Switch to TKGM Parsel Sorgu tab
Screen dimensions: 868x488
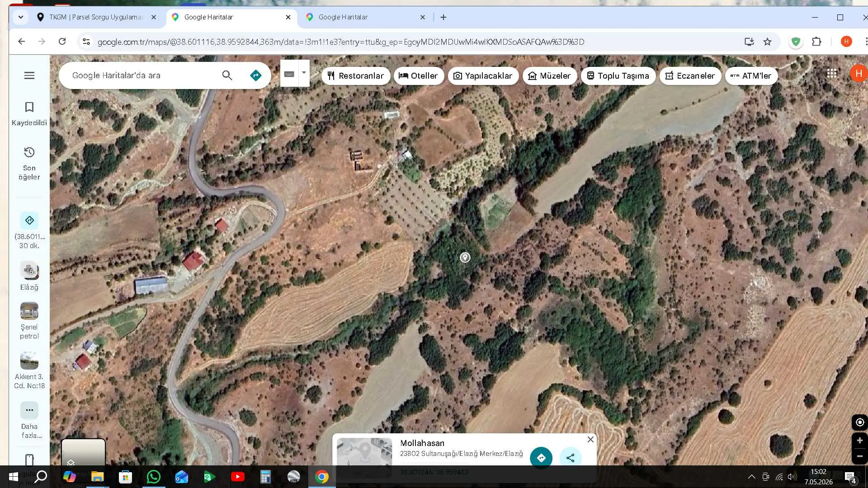point(96,17)
